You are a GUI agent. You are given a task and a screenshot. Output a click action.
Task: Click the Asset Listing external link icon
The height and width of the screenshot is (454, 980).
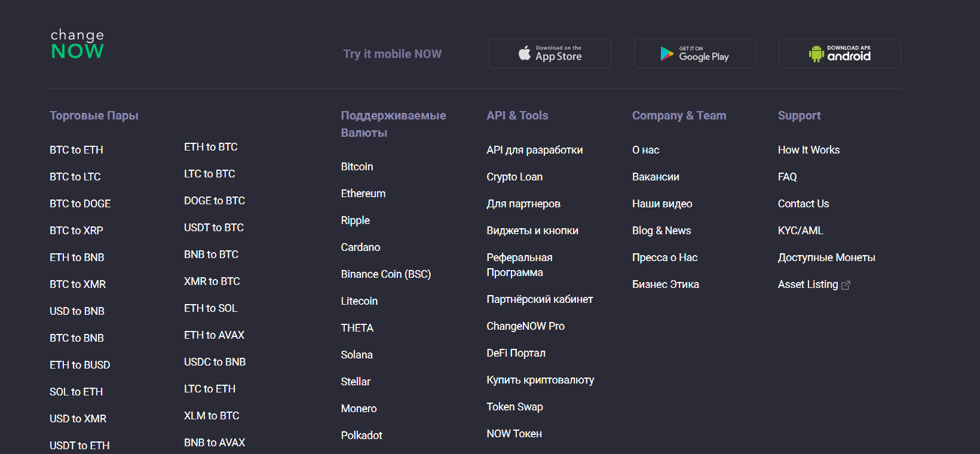[846, 285]
